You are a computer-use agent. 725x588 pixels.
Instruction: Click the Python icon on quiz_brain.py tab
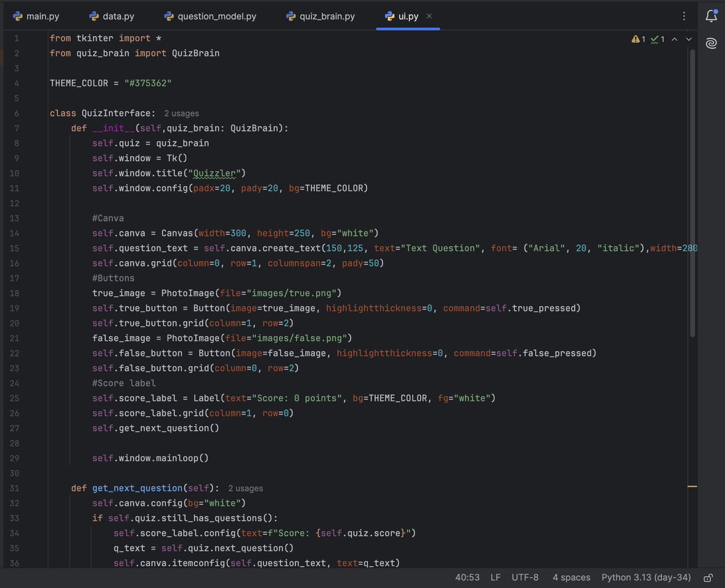291,16
